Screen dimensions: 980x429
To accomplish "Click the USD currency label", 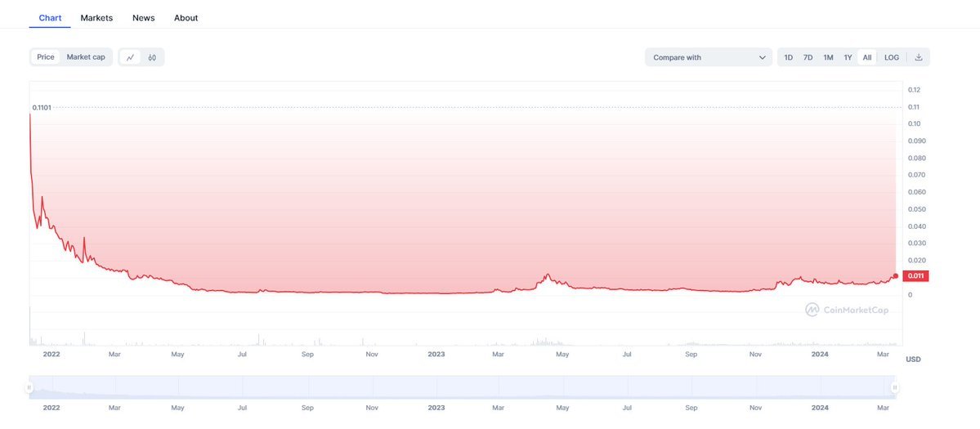I will tap(913, 359).
